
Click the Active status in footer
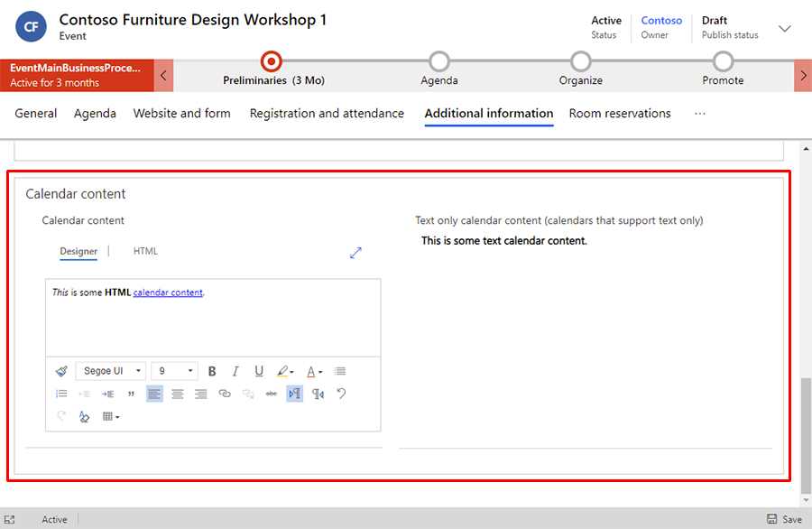point(54,519)
